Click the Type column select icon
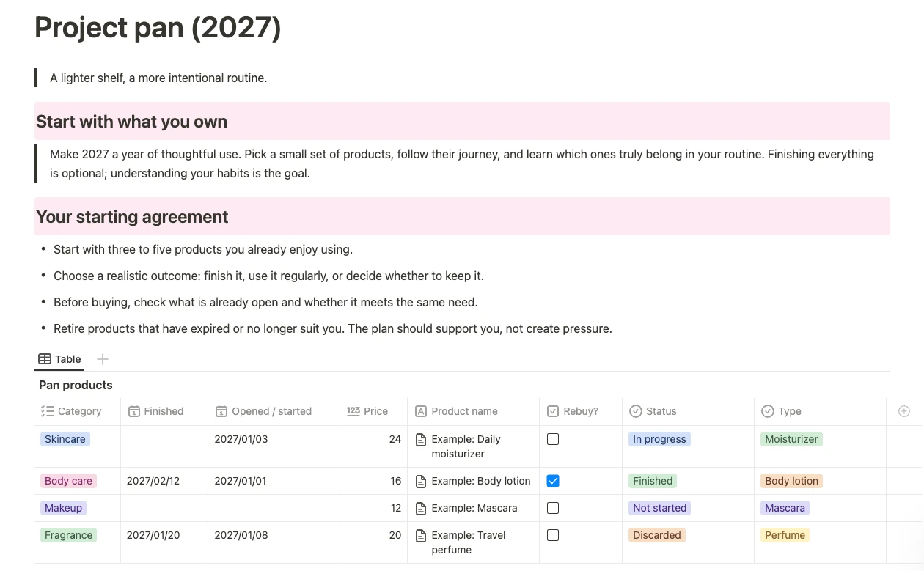 [x=768, y=411]
